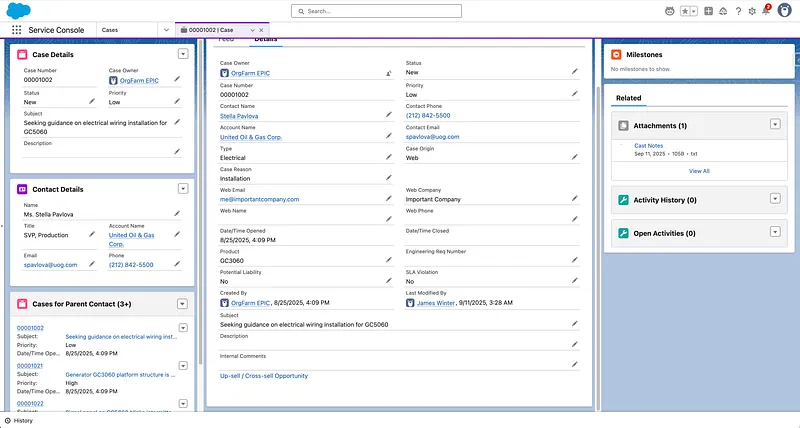Open the 00001002 tab options chevron
Image resolution: width=800 pixels, height=428 pixels.
(x=252, y=30)
